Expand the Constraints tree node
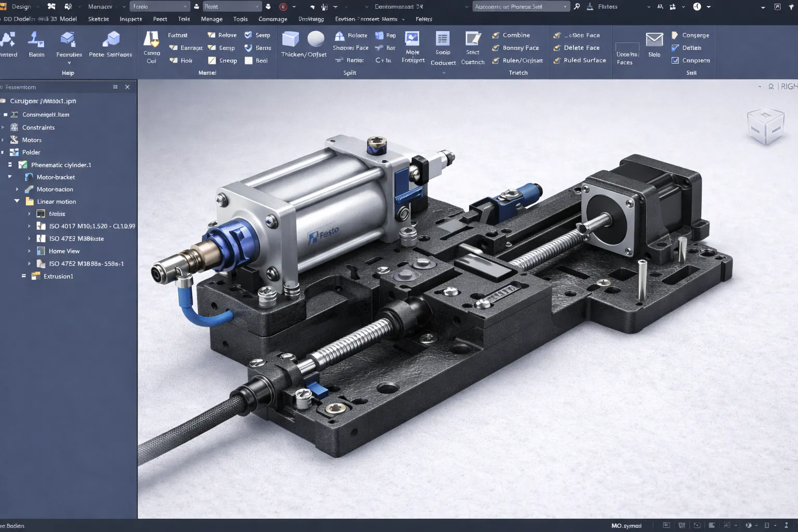The height and width of the screenshot is (532, 798). pyautogui.click(x=4, y=127)
